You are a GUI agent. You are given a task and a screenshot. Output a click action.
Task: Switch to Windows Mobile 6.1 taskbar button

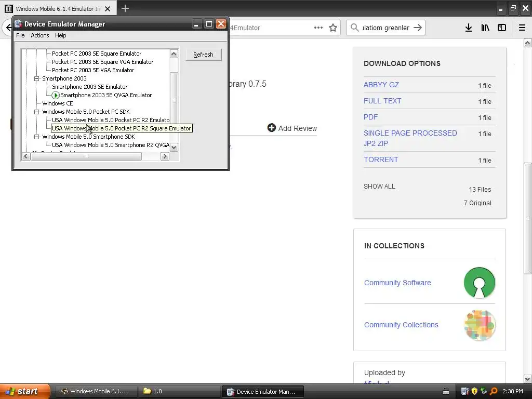coord(96,391)
